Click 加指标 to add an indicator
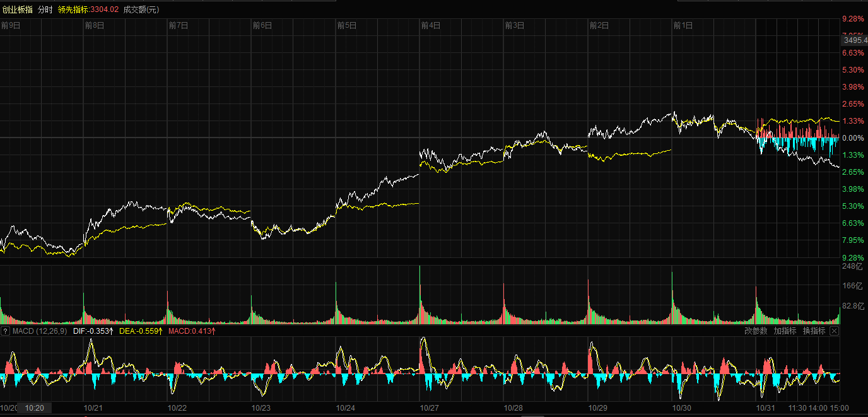This screenshot has width=868, height=417. point(785,331)
